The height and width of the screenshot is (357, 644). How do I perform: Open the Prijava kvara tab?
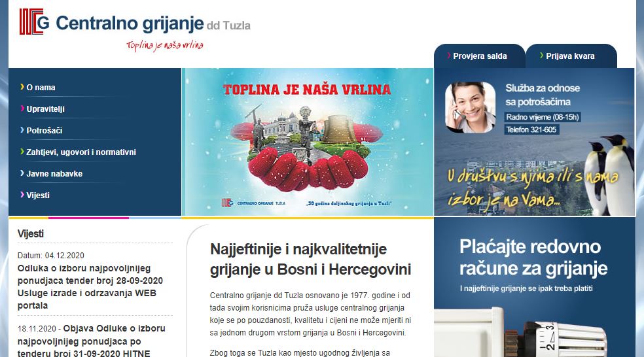point(571,56)
